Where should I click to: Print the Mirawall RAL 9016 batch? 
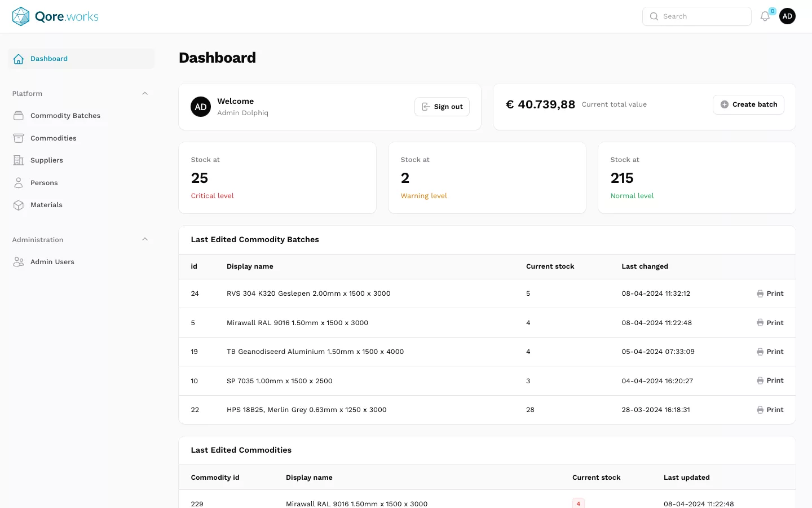(x=770, y=323)
